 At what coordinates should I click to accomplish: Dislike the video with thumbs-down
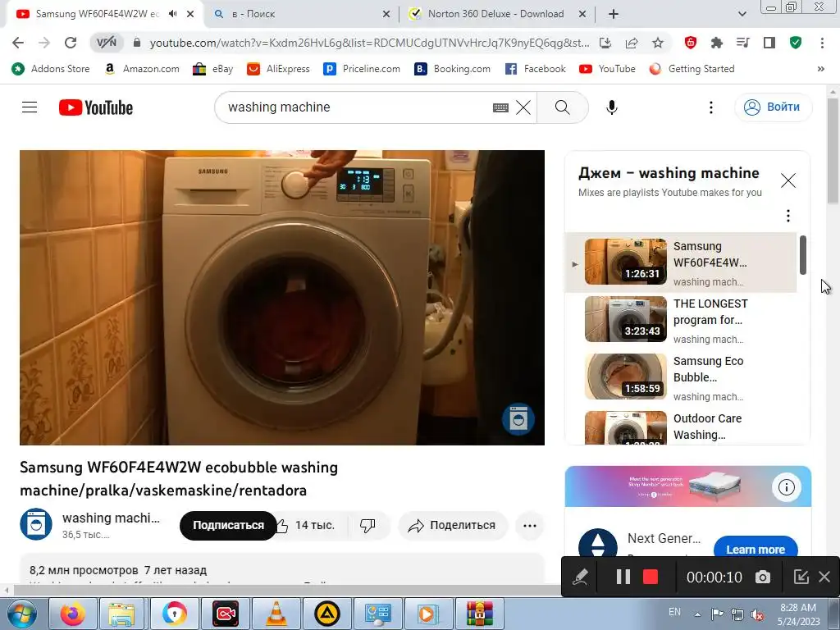368,526
